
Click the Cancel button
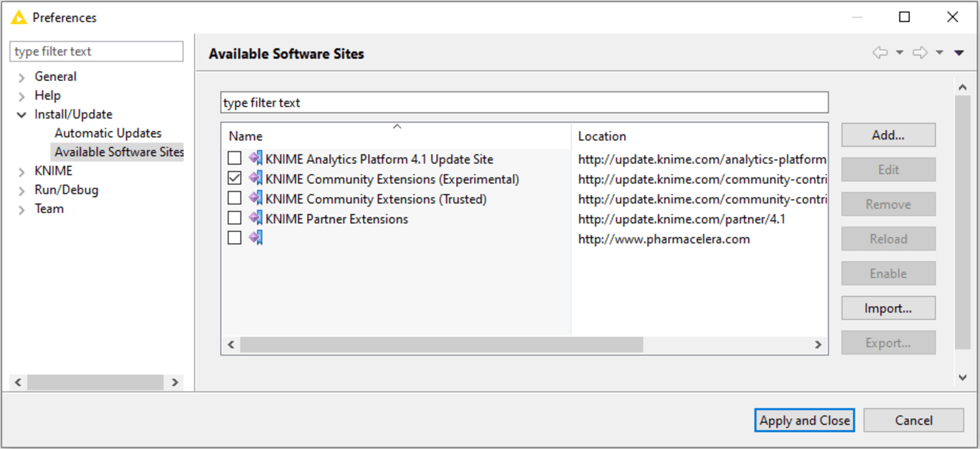(x=914, y=420)
